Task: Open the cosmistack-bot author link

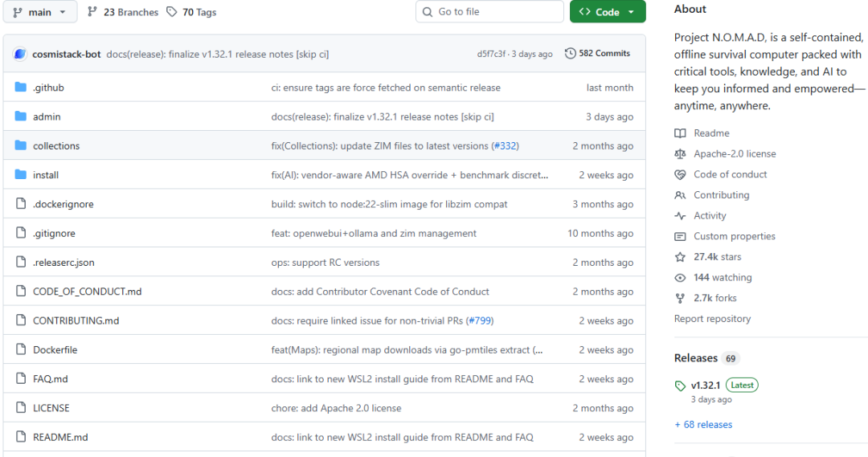Action: click(x=67, y=55)
